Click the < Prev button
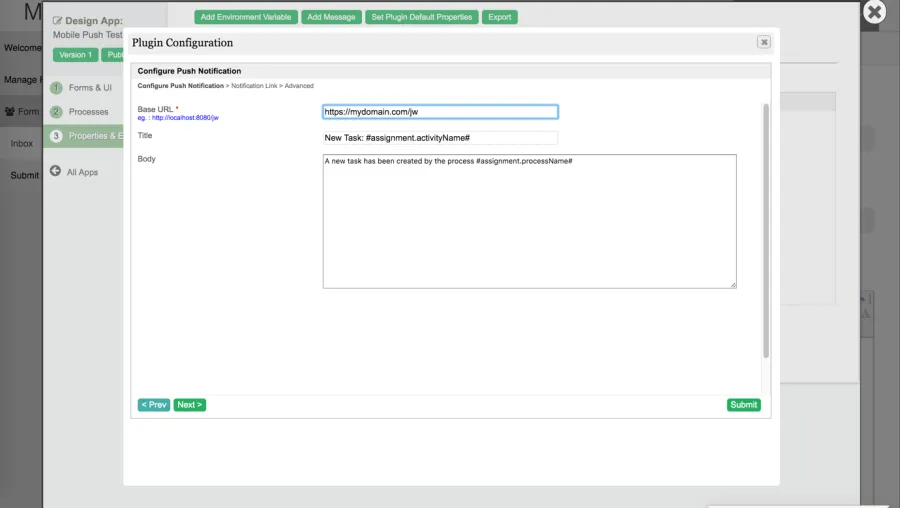 tap(154, 405)
